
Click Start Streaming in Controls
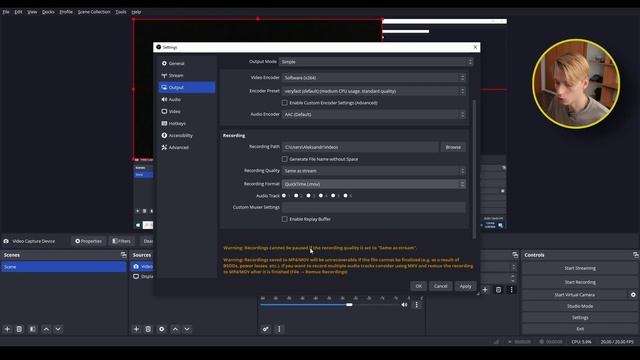pos(580,268)
